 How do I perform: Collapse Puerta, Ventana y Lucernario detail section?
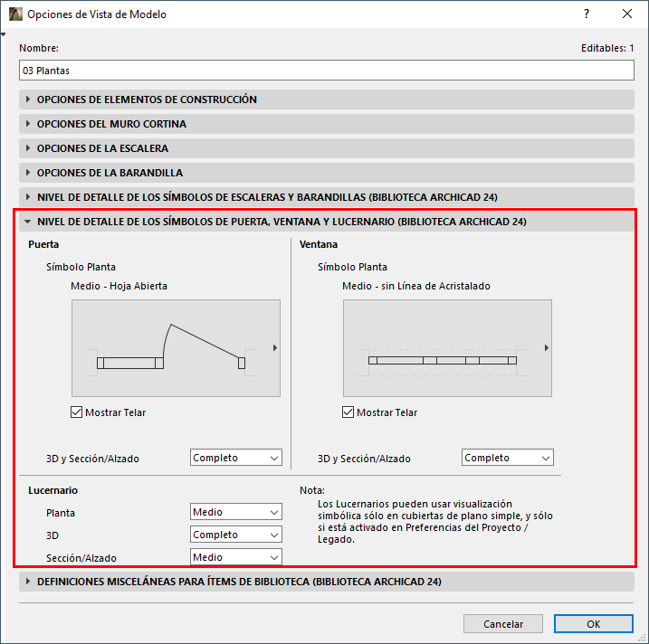pos(326,222)
